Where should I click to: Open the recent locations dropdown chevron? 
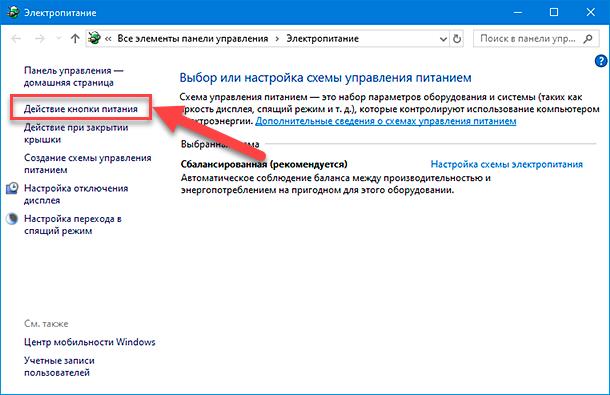click(x=59, y=39)
